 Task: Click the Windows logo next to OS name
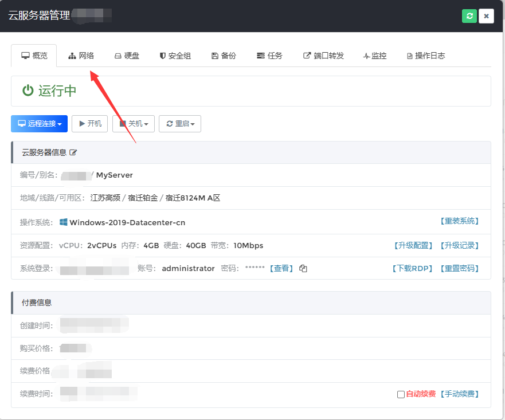(64, 222)
